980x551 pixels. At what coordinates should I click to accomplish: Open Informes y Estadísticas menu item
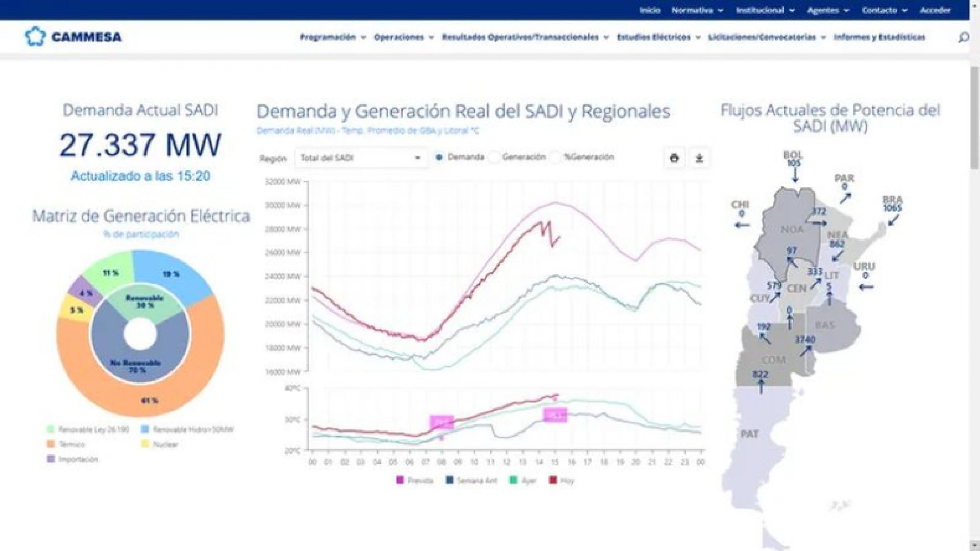coord(879,37)
